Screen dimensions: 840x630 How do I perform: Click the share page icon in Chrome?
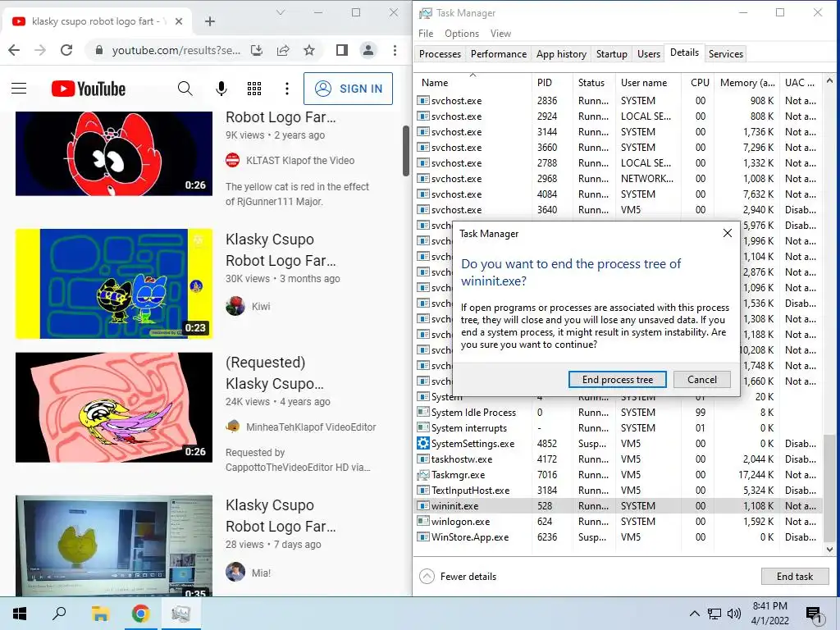[283, 50]
